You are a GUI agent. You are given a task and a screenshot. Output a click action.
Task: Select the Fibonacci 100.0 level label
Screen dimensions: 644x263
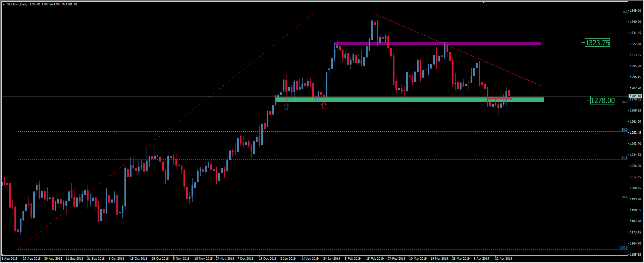point(623,248)
